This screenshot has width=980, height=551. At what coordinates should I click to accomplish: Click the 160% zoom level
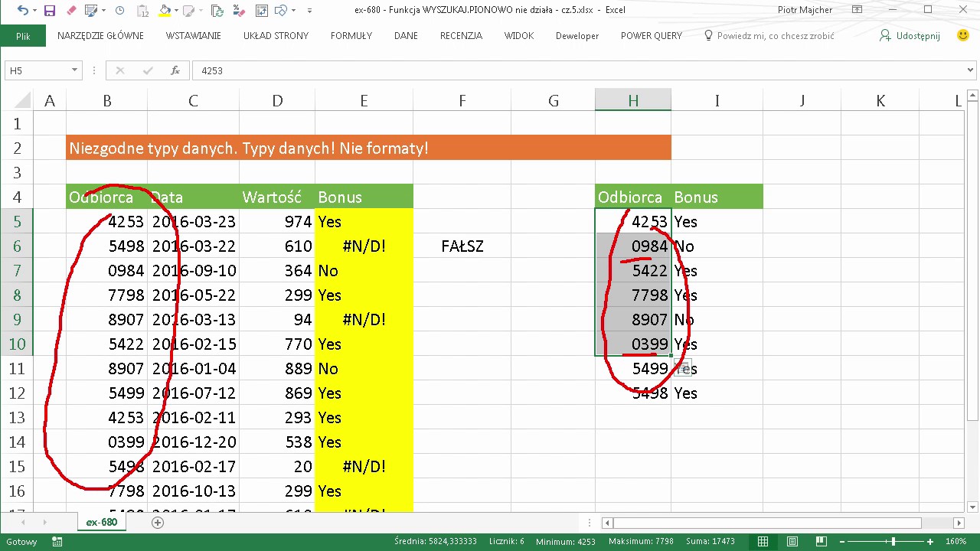955,541
